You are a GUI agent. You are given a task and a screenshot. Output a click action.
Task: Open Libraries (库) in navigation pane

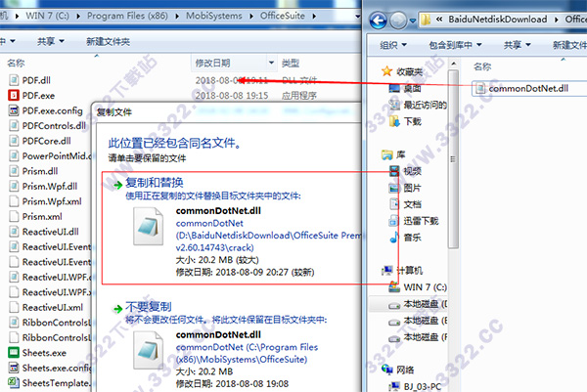pos(393,154)
